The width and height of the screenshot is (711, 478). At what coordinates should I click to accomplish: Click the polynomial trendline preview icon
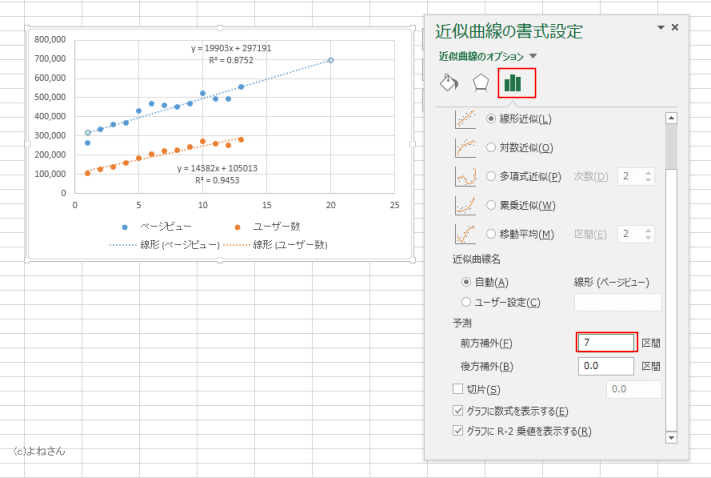click(x=465, y=176)
